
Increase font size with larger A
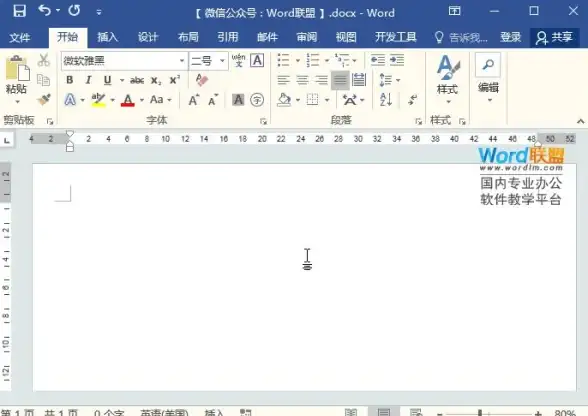pos(194,100)
